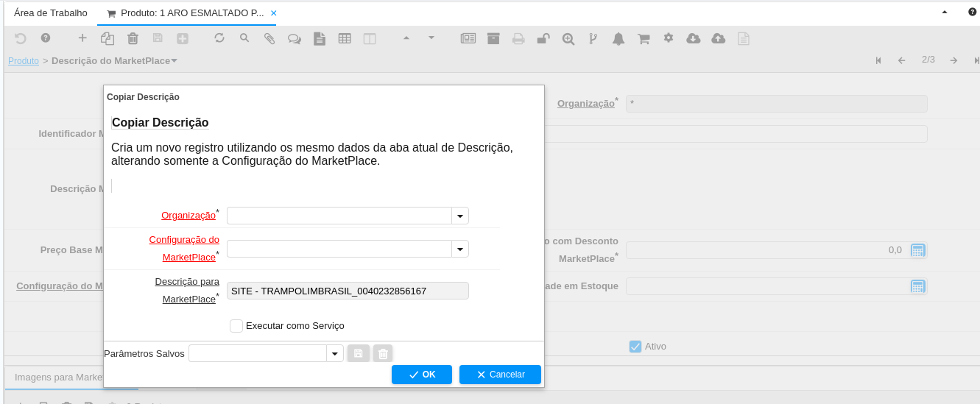Expand the Organização dropdown in dialog
The height and width of the screenshot is (404, 980).
[460, 216]
